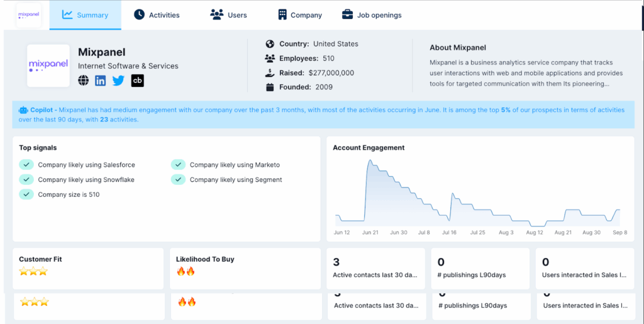Screen dimensions: 644x324
Task: Open the Active contacts last 30 days card
Action: pos(375,269)
